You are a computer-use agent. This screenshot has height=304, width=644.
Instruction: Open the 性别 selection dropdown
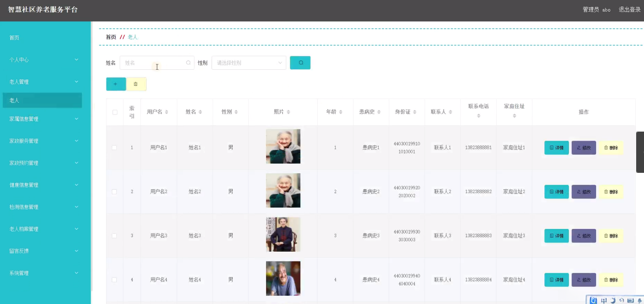(x=249, y=63)
